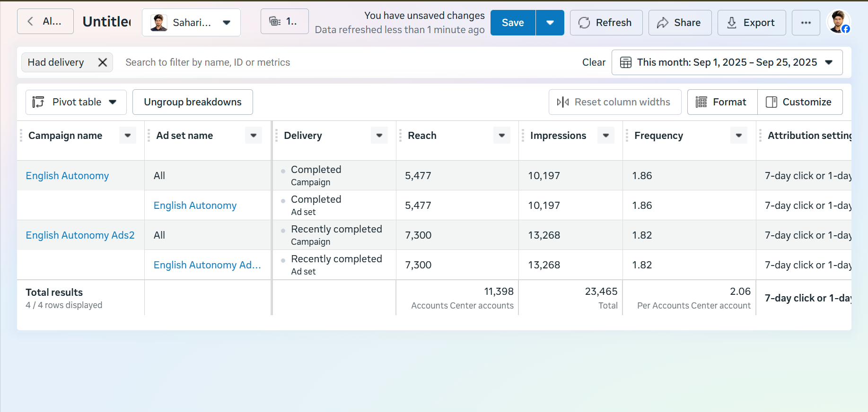868x412 pixels.
Task: Open the three-dots more options menu
Action: pos(806,23)
